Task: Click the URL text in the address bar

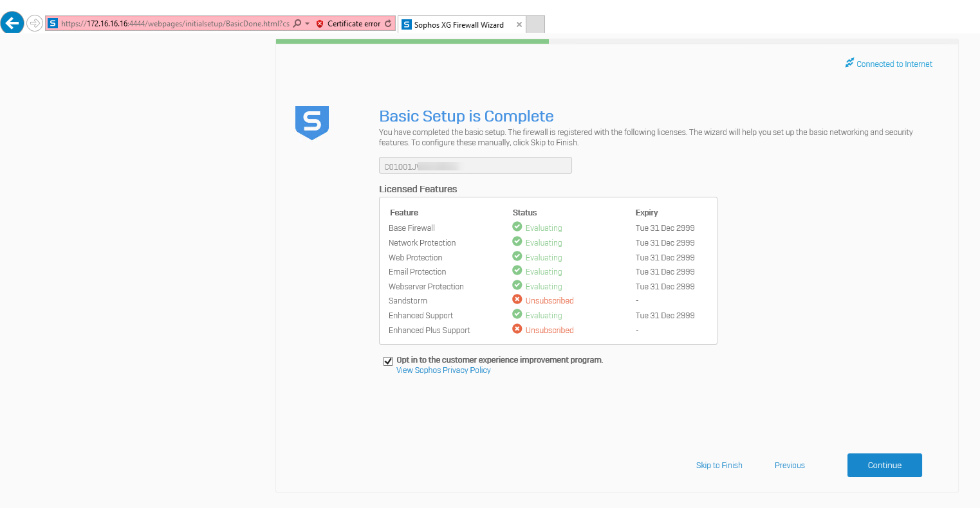Action: [175, 24]
